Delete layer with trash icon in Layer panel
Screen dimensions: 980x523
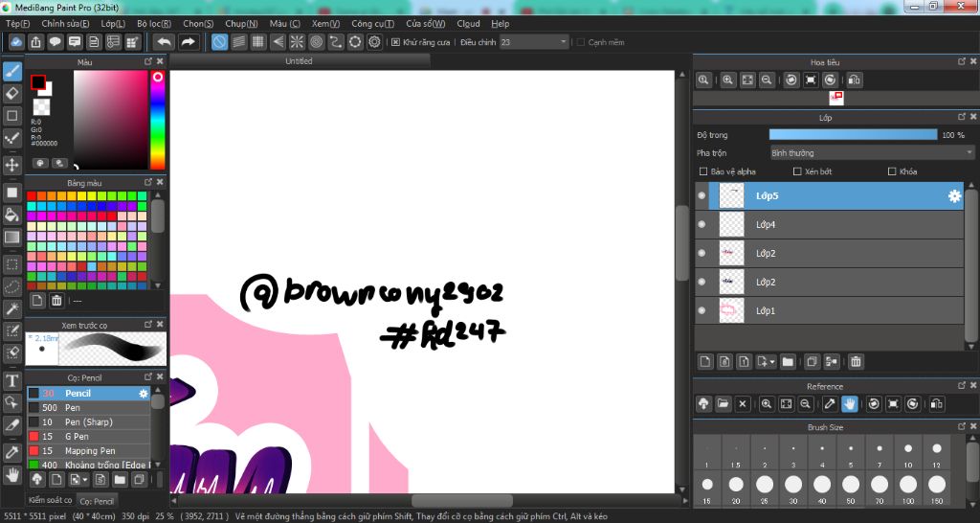tap(856, 361)
